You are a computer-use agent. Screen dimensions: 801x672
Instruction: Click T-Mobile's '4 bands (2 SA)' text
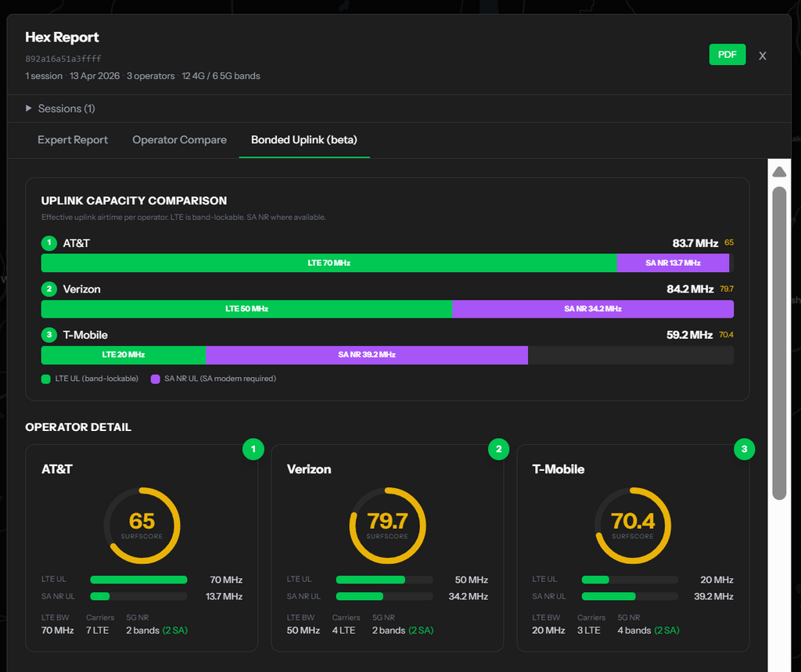[648, 631]
